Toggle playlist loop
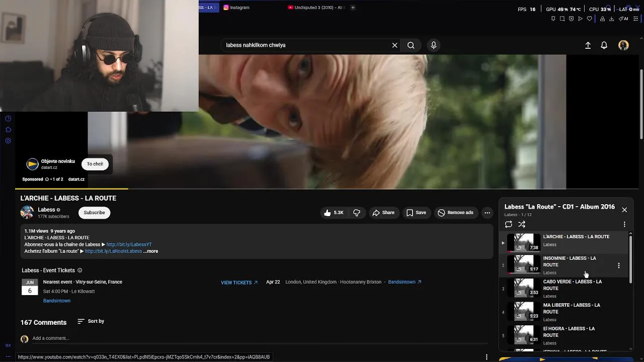644x362 pixels. tap(509, 224)
